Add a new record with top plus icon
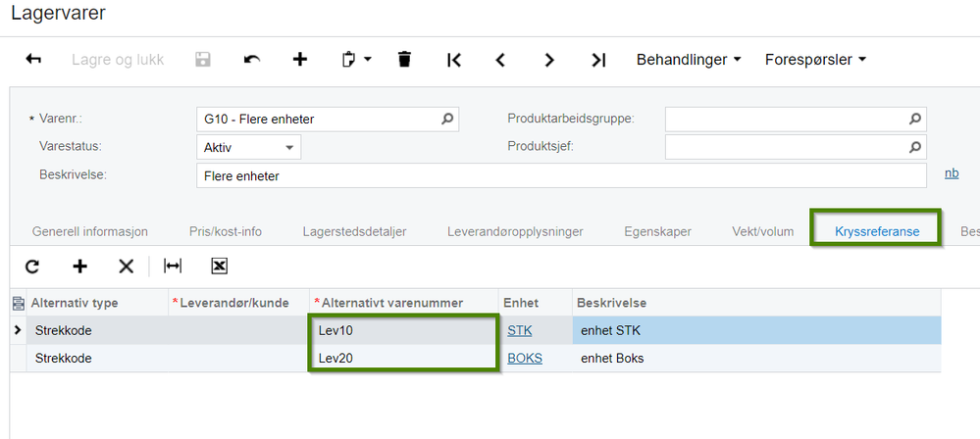 pyautogui.click(x=300, y=60)
